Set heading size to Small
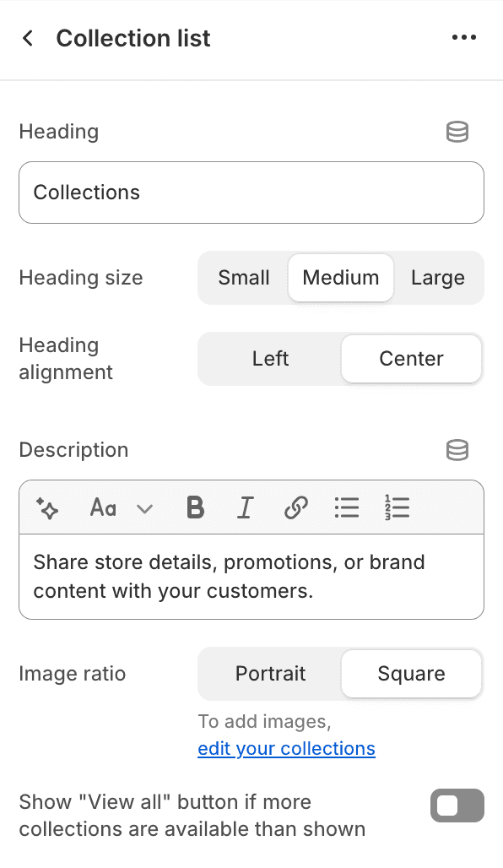Screen dimensions: 503x868 coord(243,278)
